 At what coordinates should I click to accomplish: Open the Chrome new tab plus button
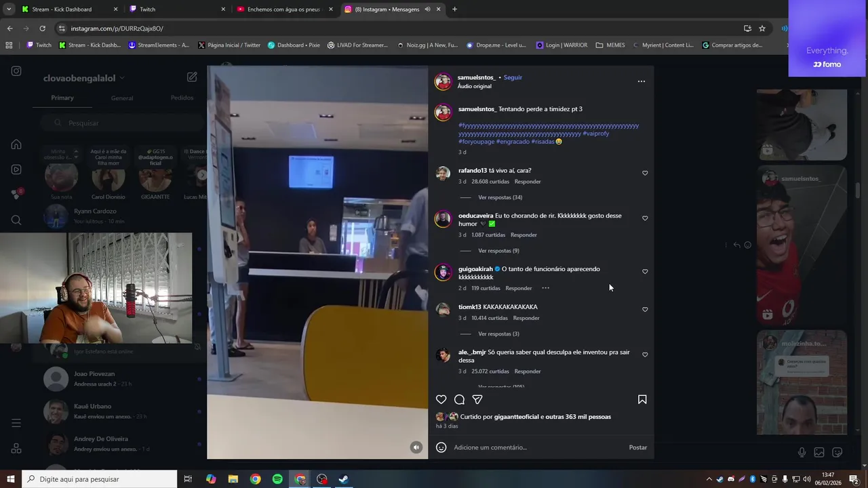click(454, 9)
